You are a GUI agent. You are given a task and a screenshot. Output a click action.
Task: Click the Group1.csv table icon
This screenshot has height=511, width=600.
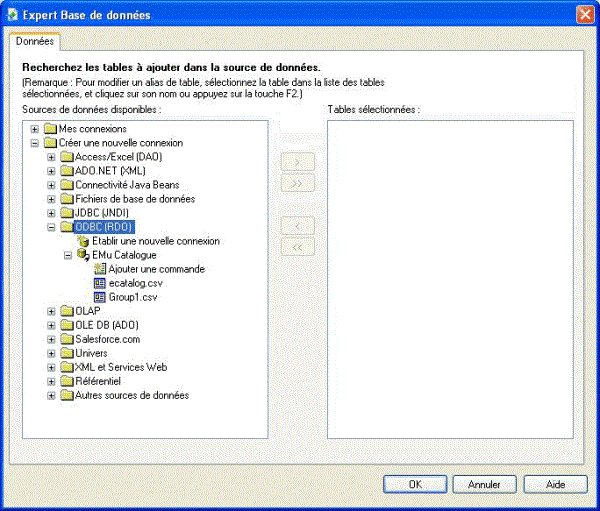[99, 297]
